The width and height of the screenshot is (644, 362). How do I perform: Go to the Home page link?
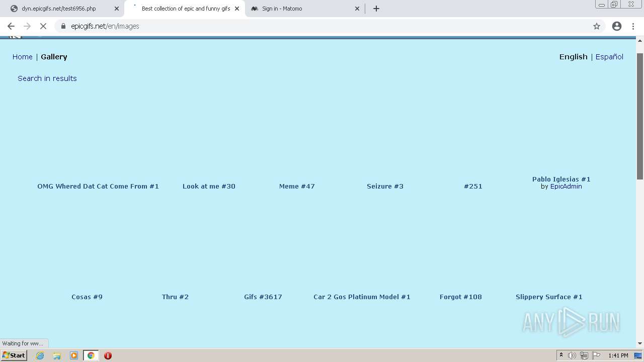coord(23,57)
